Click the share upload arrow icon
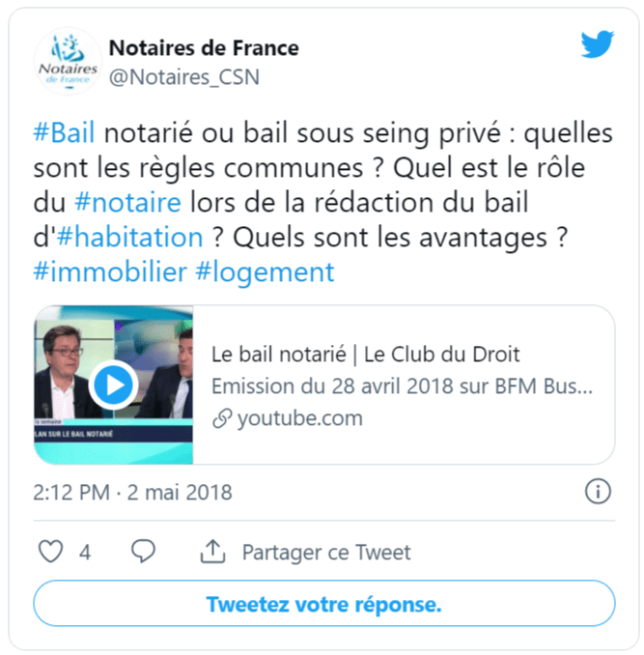The width and height of the screenshot is (644, 655). pos(212,552)
